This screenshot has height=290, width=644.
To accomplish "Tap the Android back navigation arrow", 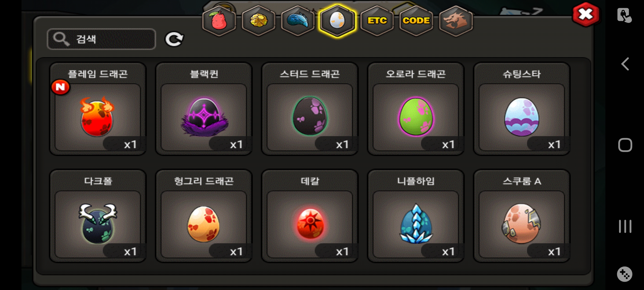I will [625, 64].
